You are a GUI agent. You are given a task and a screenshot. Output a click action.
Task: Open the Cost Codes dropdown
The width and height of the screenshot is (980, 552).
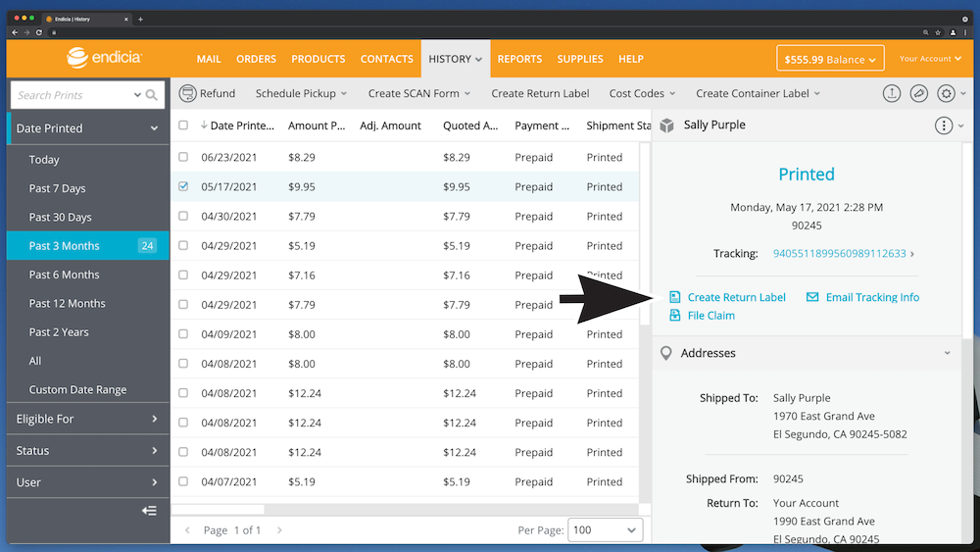click(642, 93)
